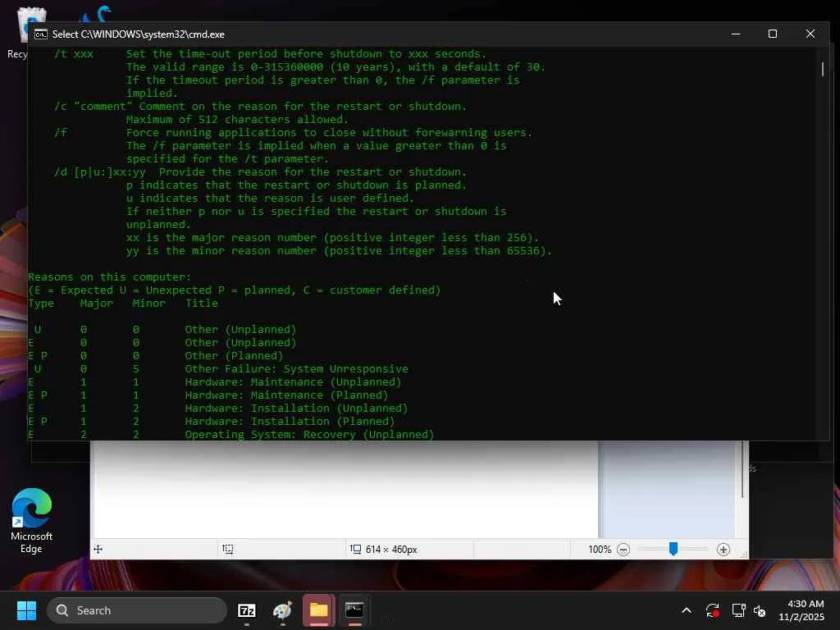The width and height of the screenshot is (840, 630).
Task: Click the cmd.exe title bar icon
Action: [41, 34]
